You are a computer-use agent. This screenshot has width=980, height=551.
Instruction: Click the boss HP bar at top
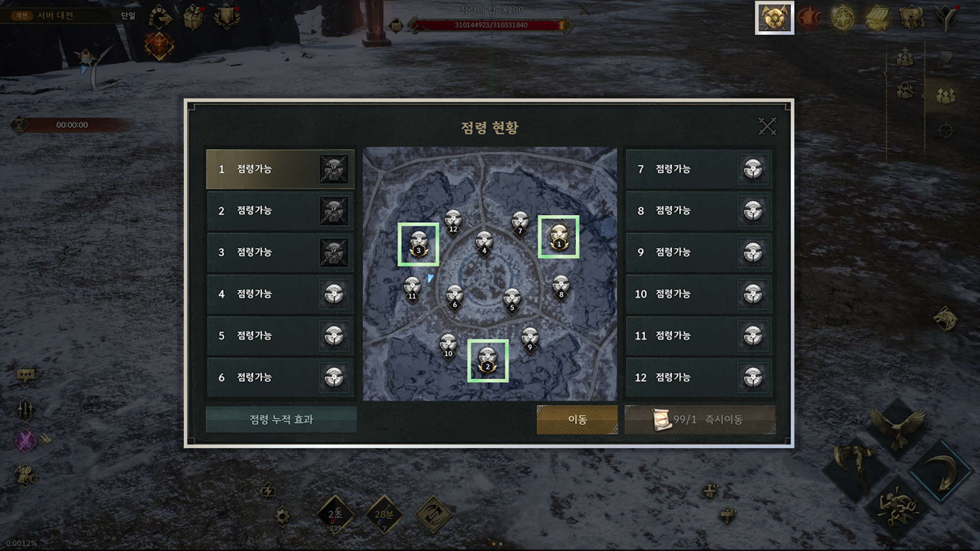pos(491,25)
